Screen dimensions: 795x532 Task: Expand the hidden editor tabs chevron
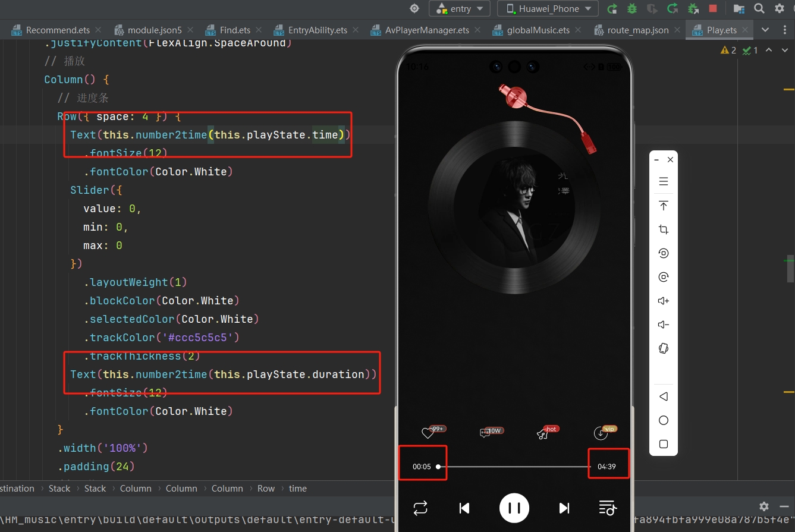point(765,30)
